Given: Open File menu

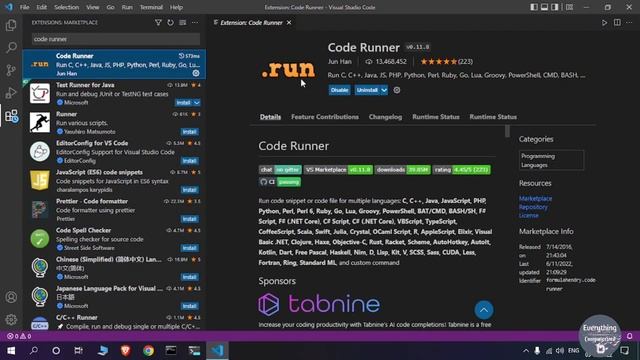Looking at the screenshot, I should click(24, 7).
